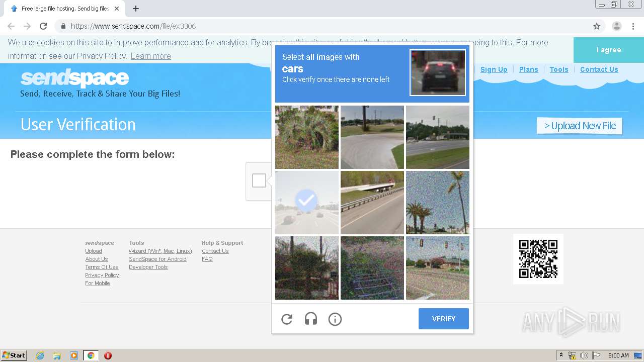This screenshot has width=644, height=362.
Task: Go forward with browser forward arrow
Action: (x=27, y=26)
